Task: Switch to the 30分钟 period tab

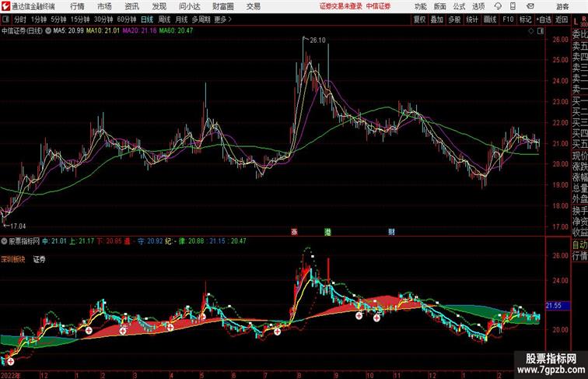Action: click(x=103, y=19)
